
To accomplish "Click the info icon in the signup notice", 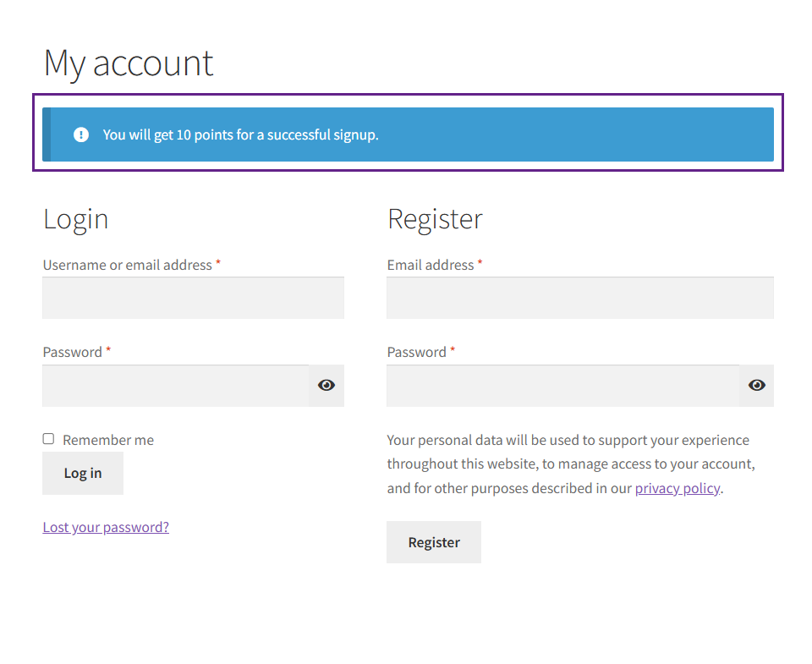I will pos(81,134).
